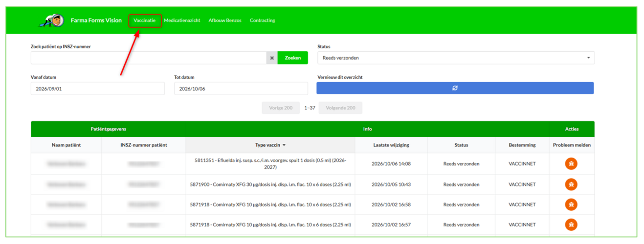Image resolution: width=644 pixels, height=244 pixels.
Task: Click the 1–37 pagination range text
Action: pyautogui.click(x=310, y=108)
